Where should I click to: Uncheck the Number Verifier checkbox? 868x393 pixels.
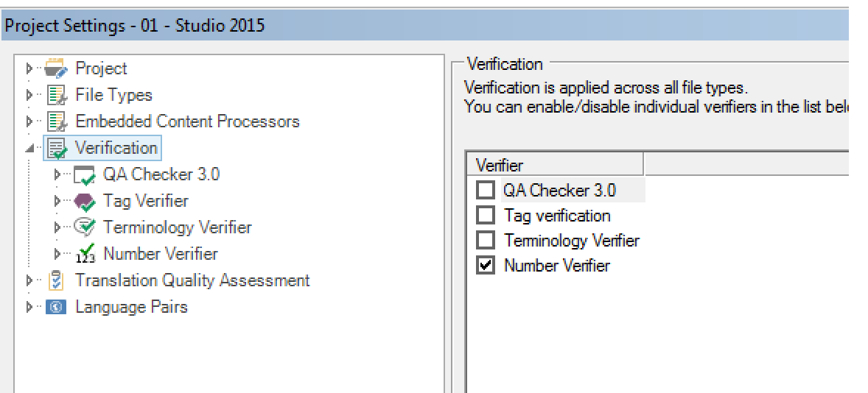[485, 266]
